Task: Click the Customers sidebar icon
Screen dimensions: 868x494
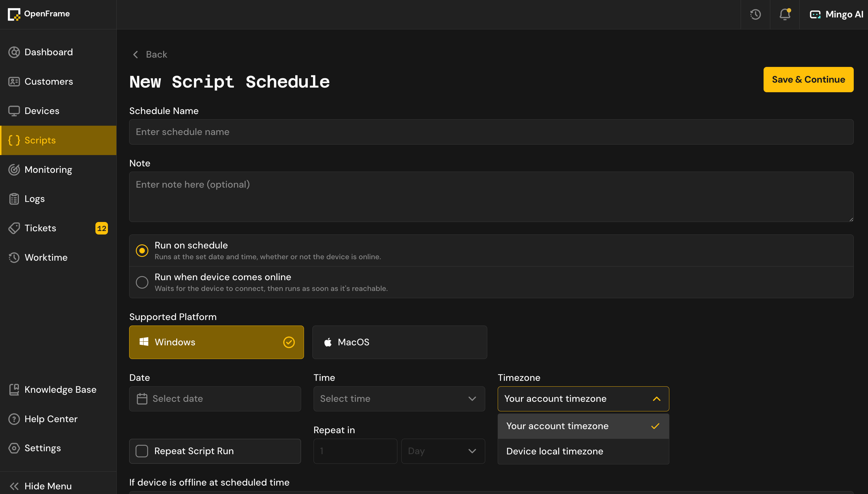Action: click(14, 81)
